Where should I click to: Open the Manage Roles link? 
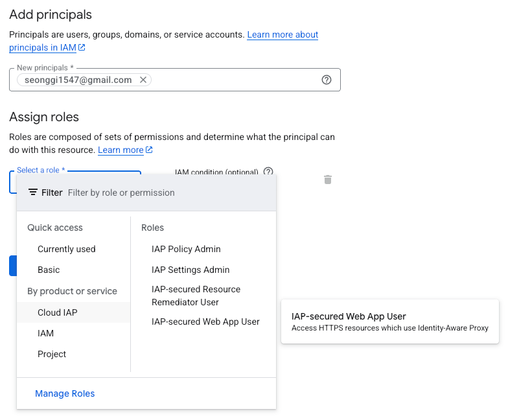(x=65, y=393)
